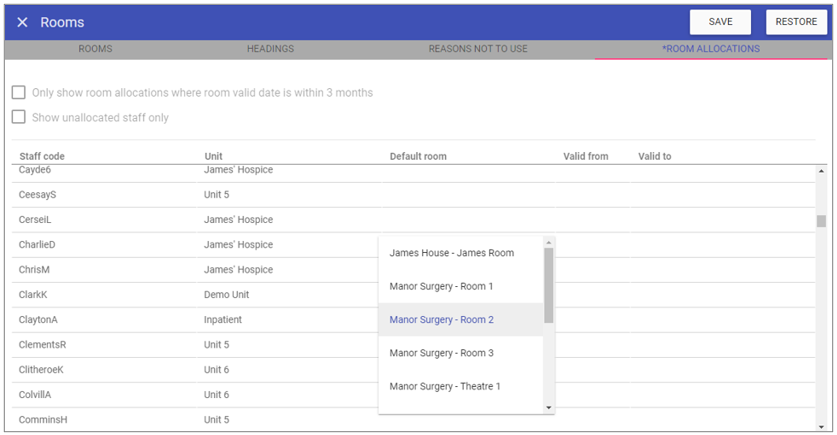
Task: Choose Manor Surgery - Room 3 option
Action: pos(441,353)
